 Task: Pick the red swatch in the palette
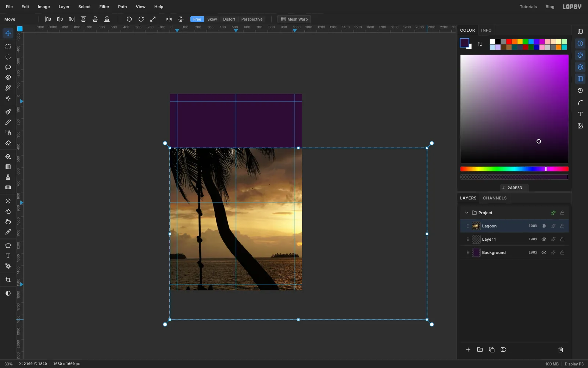tap(509, 42)
